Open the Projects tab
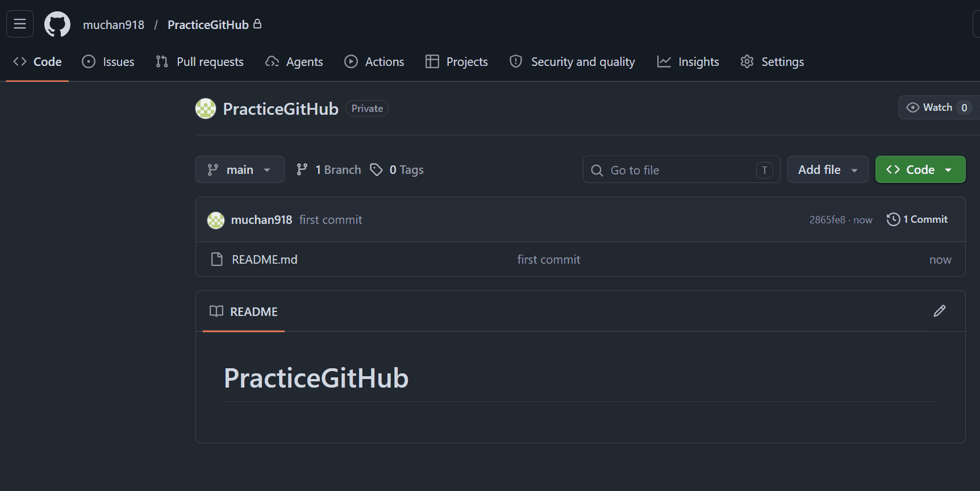Screen dimensions: 980x491 pos(456,61)
